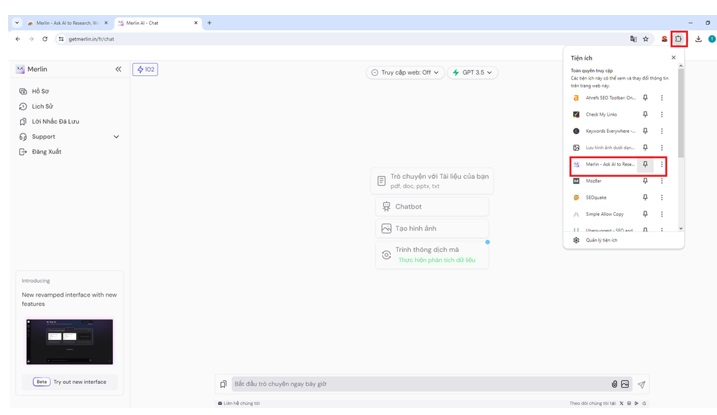
Task: Click Đăng Xuất to log out
Action: (x=46, y=152)
